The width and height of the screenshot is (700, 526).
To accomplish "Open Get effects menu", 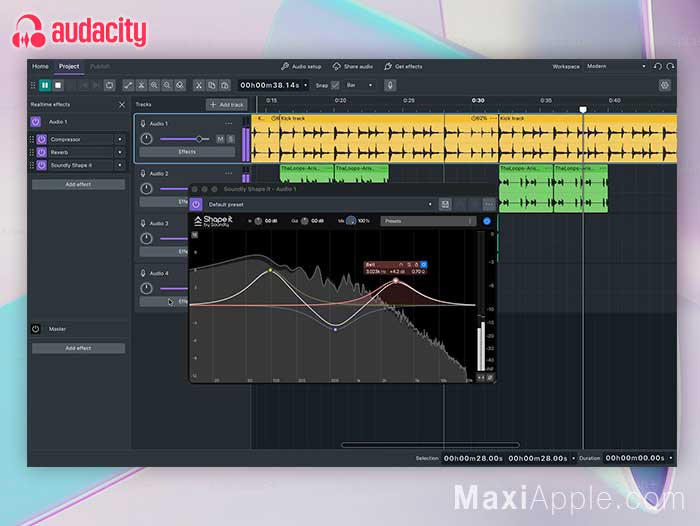I will point(403,67).
